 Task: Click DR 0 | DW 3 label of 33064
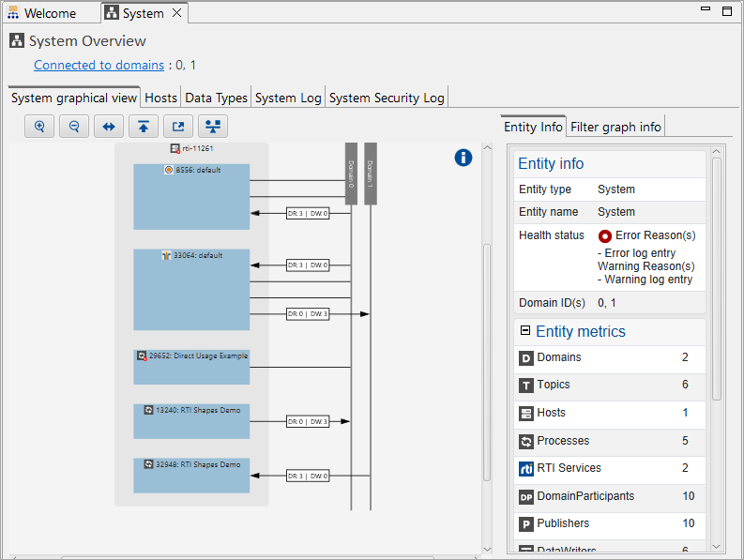[308, 314]
